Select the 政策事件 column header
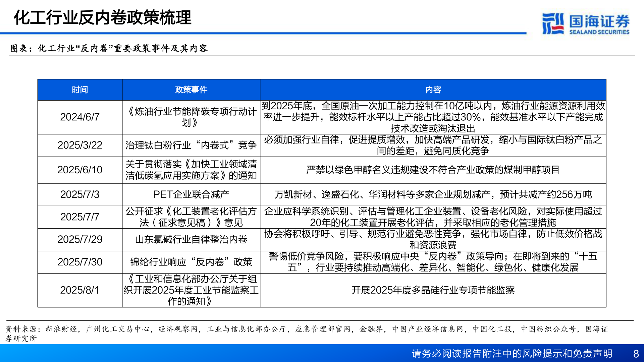Viewport: 644px width, 362px height. click(192, 90)
